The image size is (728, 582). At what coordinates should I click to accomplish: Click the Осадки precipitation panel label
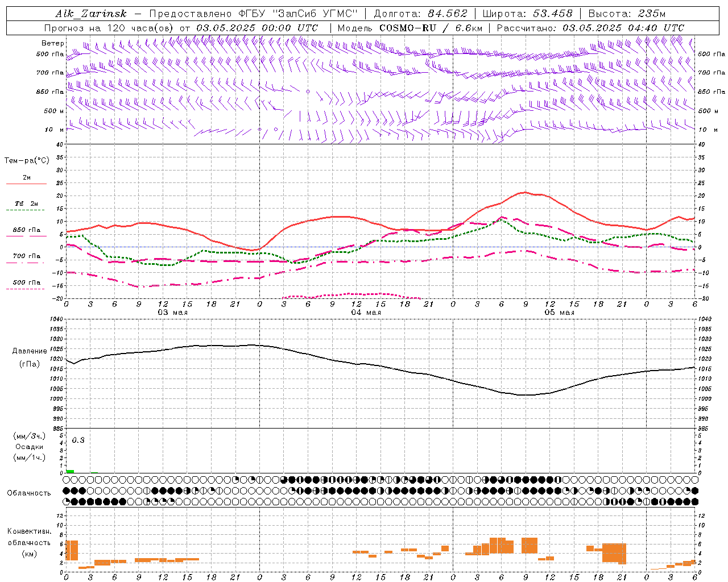30,447
